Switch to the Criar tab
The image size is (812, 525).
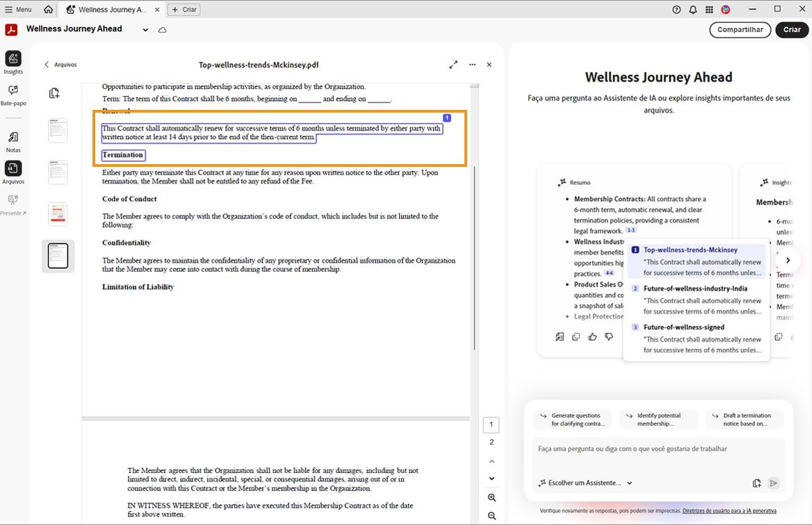[x=184, y=9]
